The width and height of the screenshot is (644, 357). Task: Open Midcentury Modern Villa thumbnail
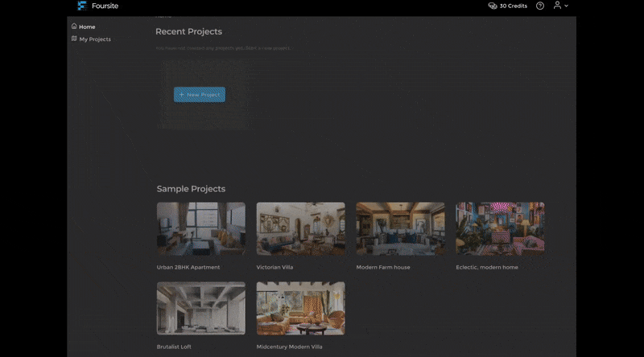300,308
